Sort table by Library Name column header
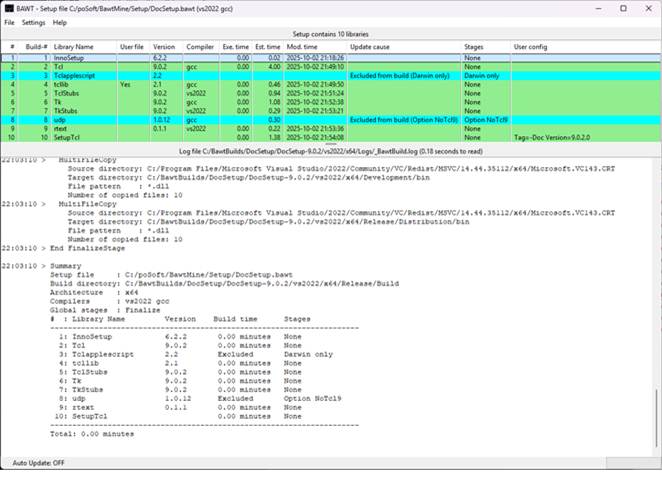The width and height of the screenshot is (662, 480). coord(73,47)
